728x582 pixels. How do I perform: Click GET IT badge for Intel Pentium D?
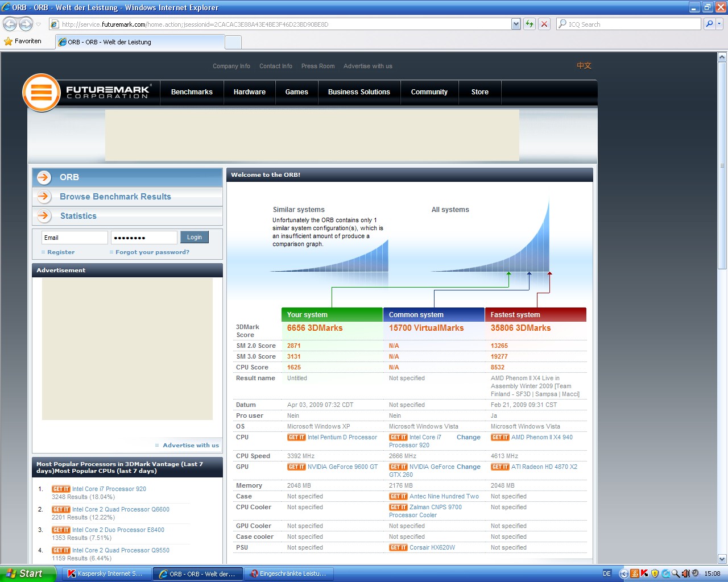296,438
